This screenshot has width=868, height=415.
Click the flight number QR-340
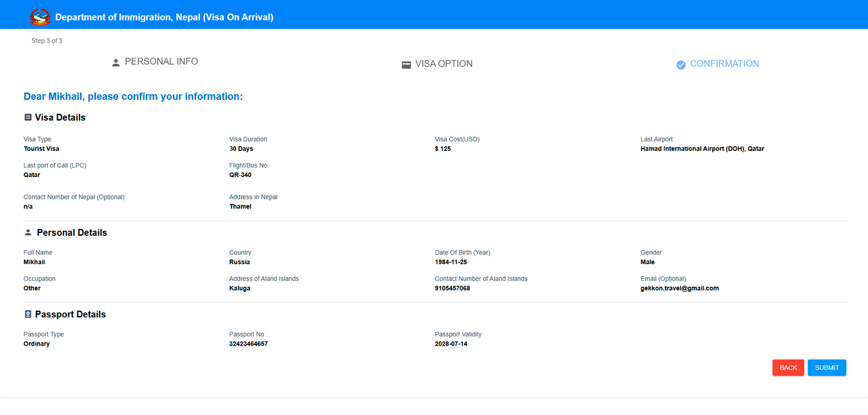tap(240, 175)
